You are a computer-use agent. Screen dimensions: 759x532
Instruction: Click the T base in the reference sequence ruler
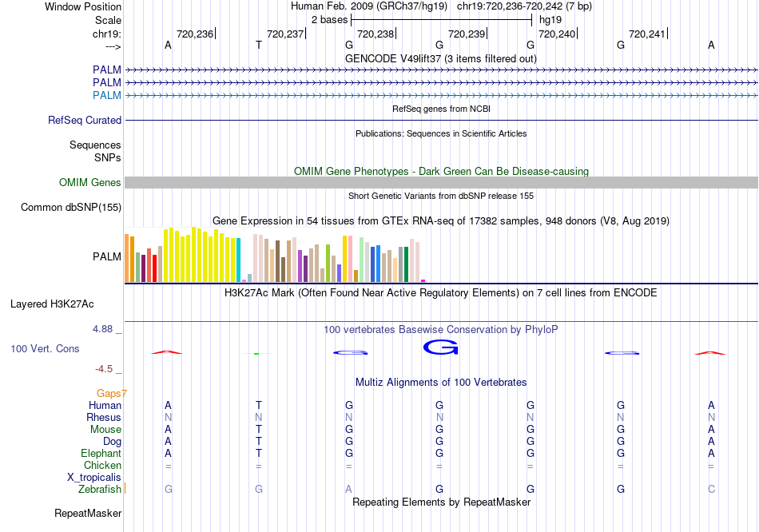pyautogui.click(x=259, y=45)
